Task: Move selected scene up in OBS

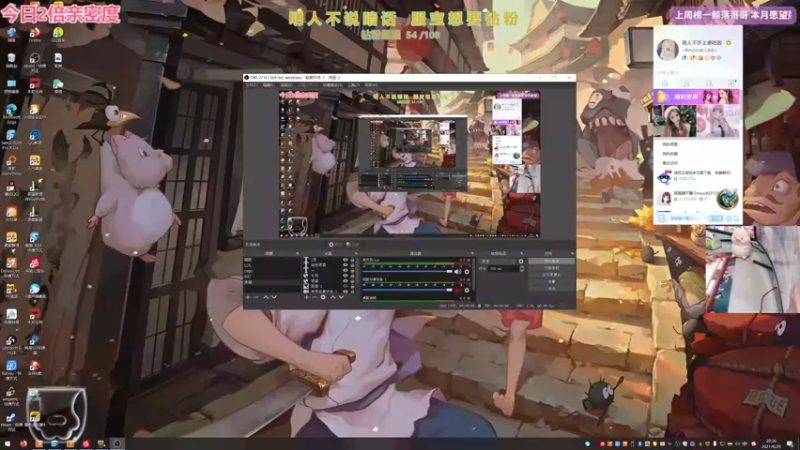Action: click(266, 297)
